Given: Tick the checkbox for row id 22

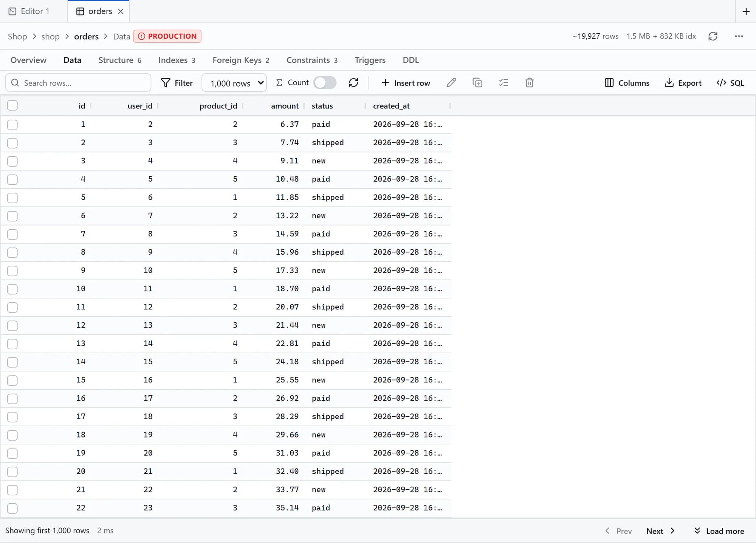Looking at the screenshot, I should [12, 508].
